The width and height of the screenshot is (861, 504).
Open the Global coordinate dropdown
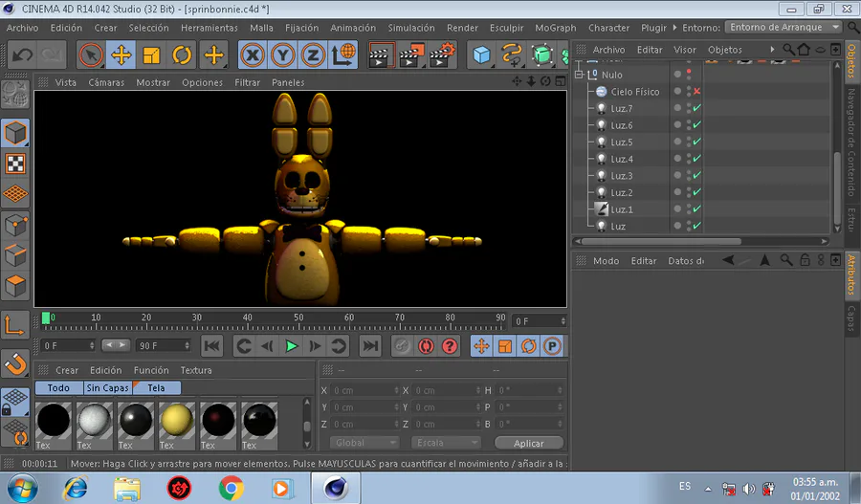364,443
